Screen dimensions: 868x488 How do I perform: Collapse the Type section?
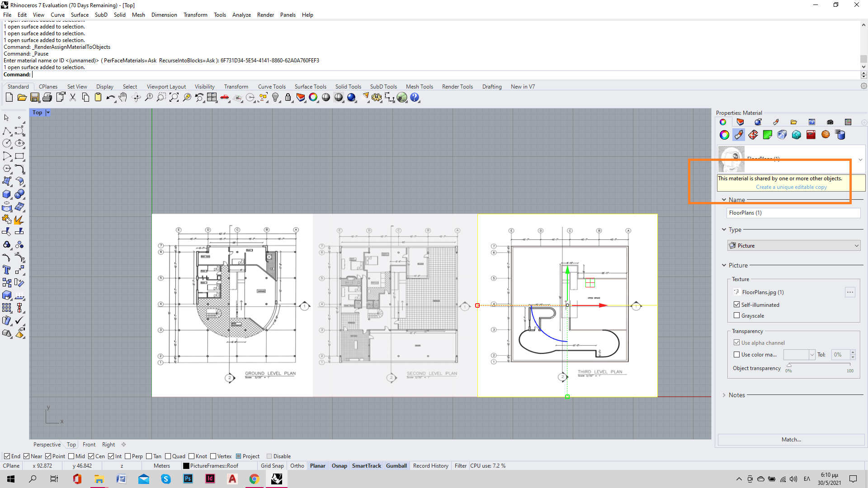[724, 230]
